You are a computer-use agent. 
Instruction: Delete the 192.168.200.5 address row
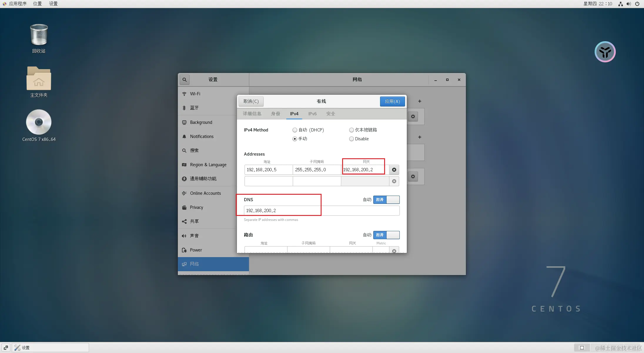394,170
